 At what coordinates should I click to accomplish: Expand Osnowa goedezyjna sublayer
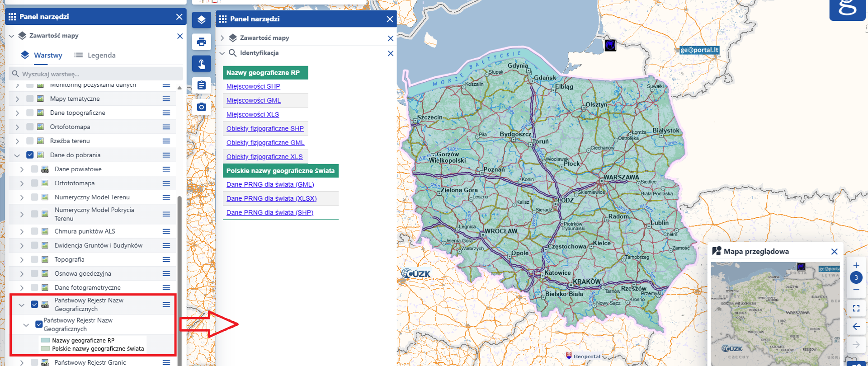[22, 274]
